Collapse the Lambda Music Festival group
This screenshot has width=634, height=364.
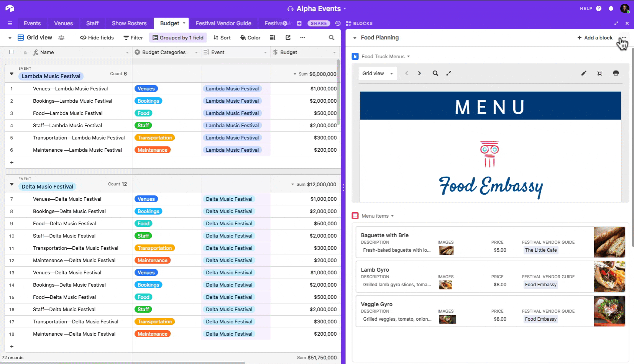[11, 74]
